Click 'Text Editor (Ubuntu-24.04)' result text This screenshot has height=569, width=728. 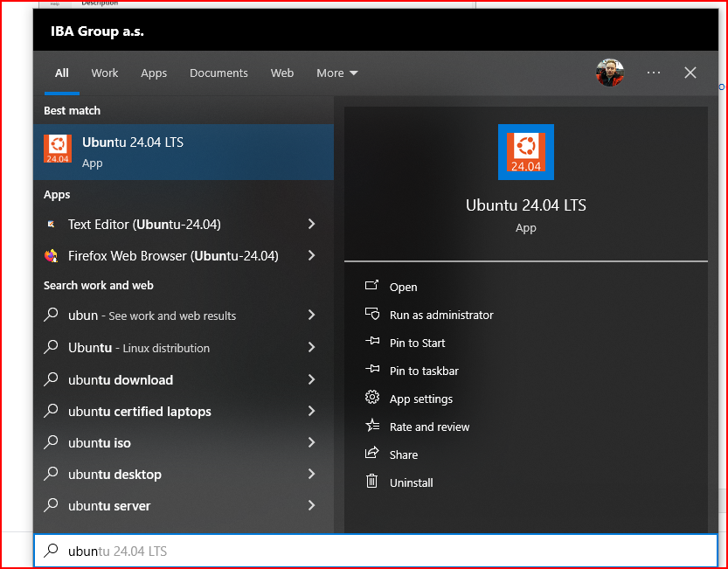point(144,225)
